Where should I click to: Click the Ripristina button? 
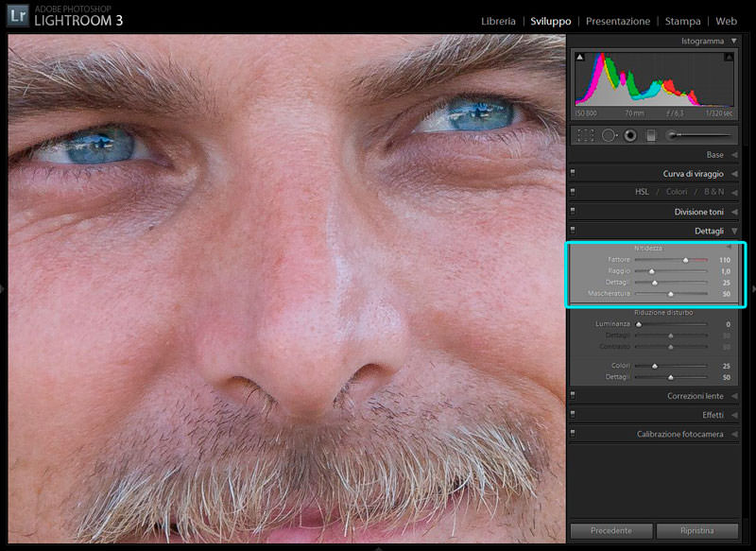coord(696,530)
